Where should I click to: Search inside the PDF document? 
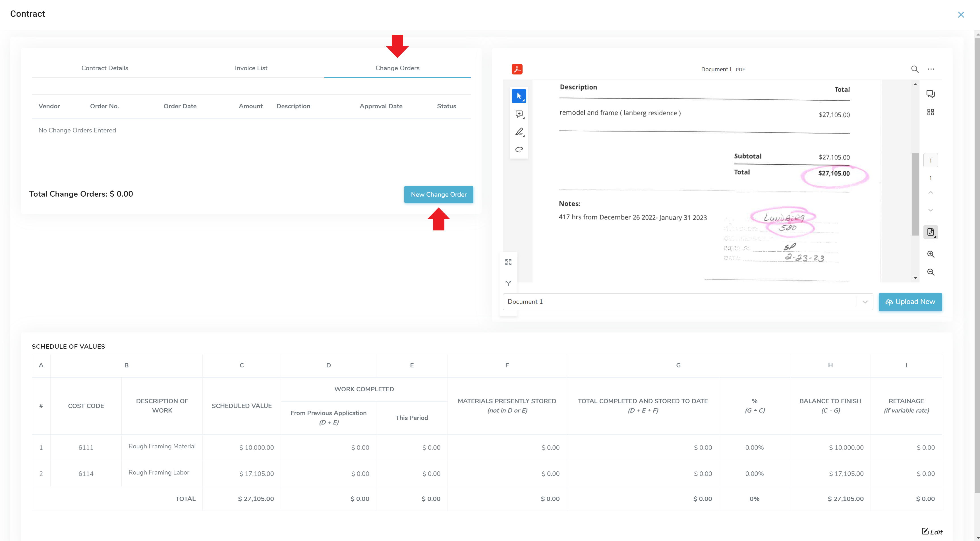click(x=915, y=69)
